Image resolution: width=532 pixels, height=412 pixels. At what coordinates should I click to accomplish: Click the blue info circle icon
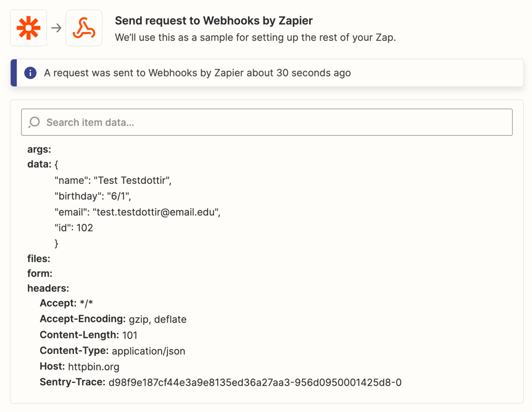30,73
